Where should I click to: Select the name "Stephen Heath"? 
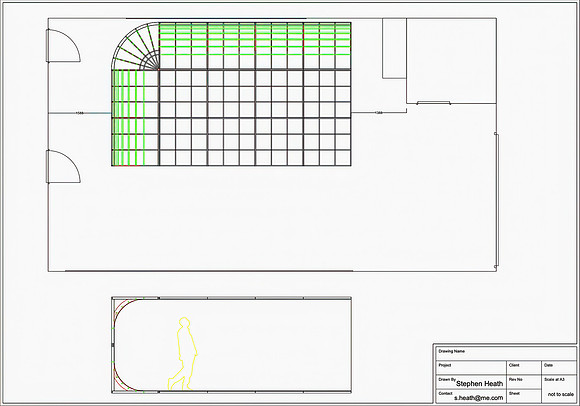(x=479, y=384)
